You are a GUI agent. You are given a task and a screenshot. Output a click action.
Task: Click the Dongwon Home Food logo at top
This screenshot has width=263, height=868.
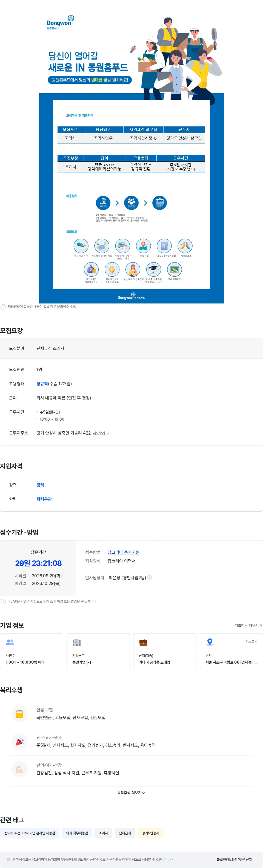point(60,23)
